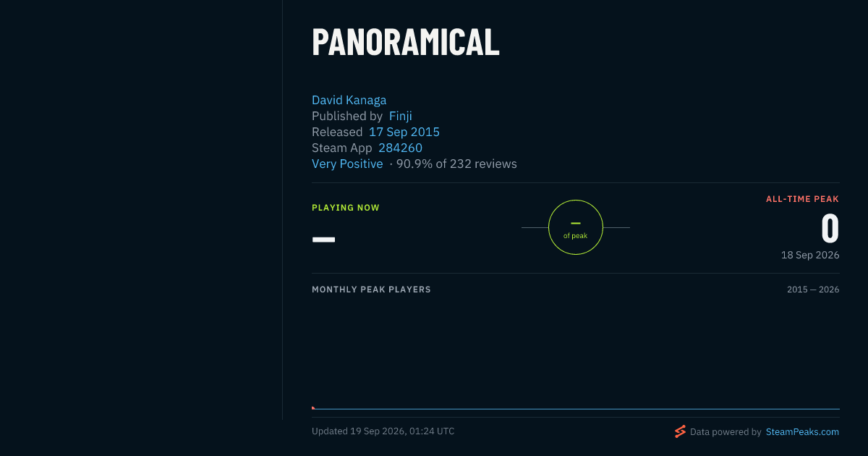Click the Monthly Peak Players heading
Viewport: 868px width, 456px height.
click(371, 290)
